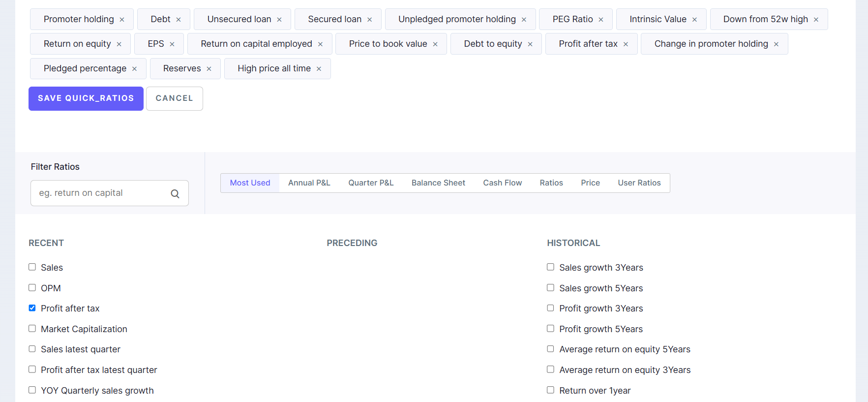Delete the Pledged percentage chip
Viewport: 868px width, 402px height.
pos(134,69)
